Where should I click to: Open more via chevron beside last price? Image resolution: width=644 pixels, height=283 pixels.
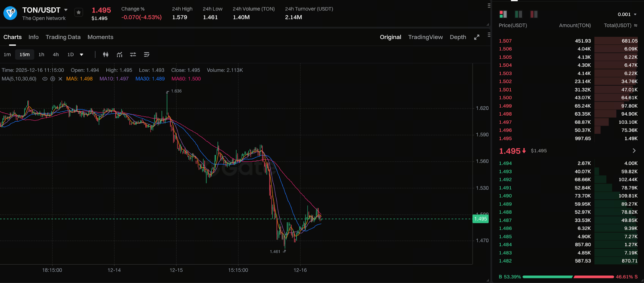634,151
